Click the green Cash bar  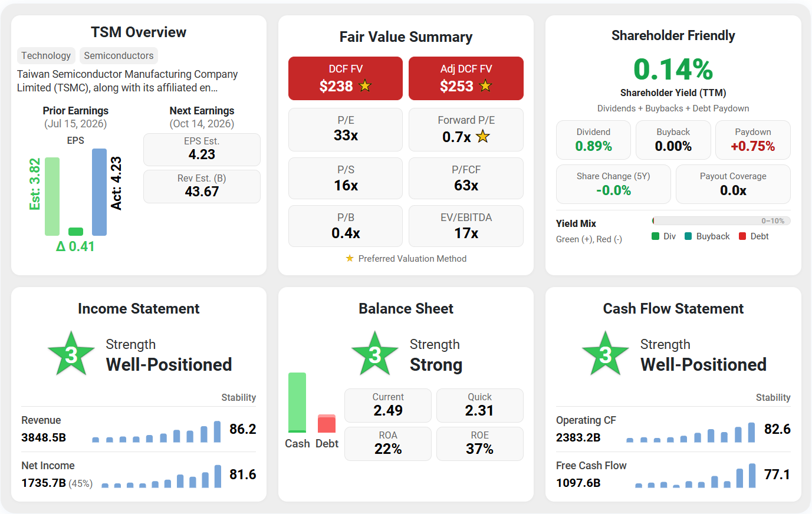[x=297, y=403]
